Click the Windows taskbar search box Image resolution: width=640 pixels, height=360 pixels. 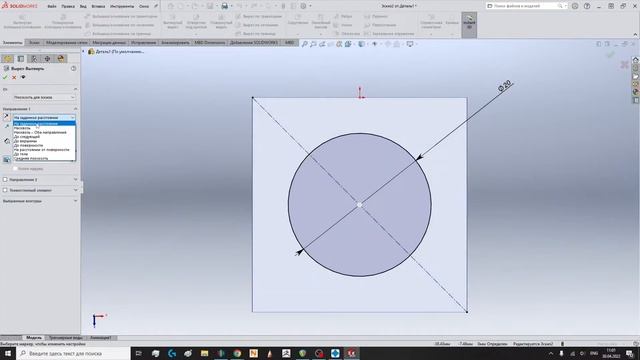[73, 353]
